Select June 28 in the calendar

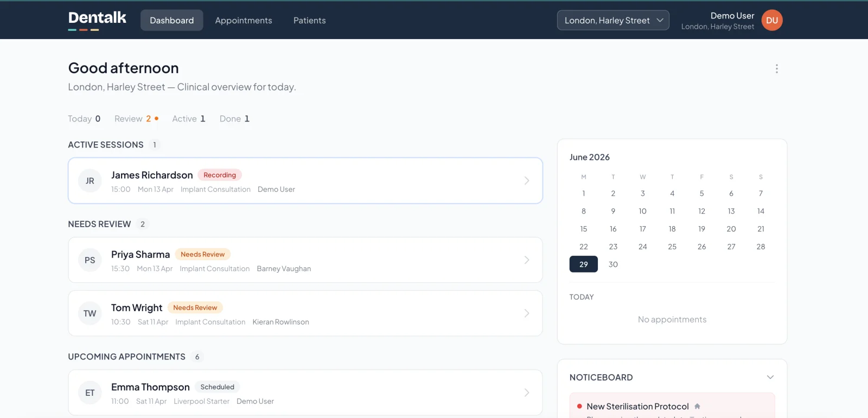761,247
